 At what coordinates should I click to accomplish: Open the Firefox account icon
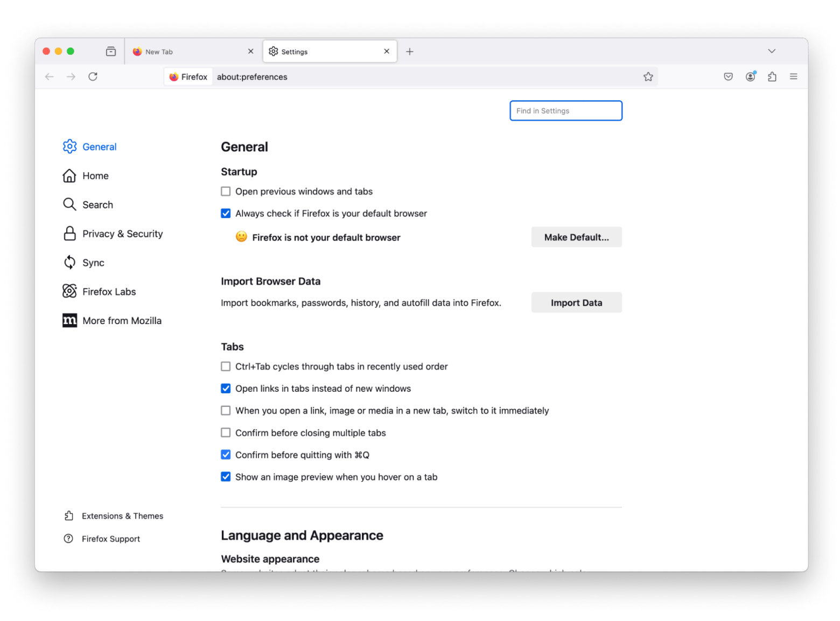click(x=750, y=77)
